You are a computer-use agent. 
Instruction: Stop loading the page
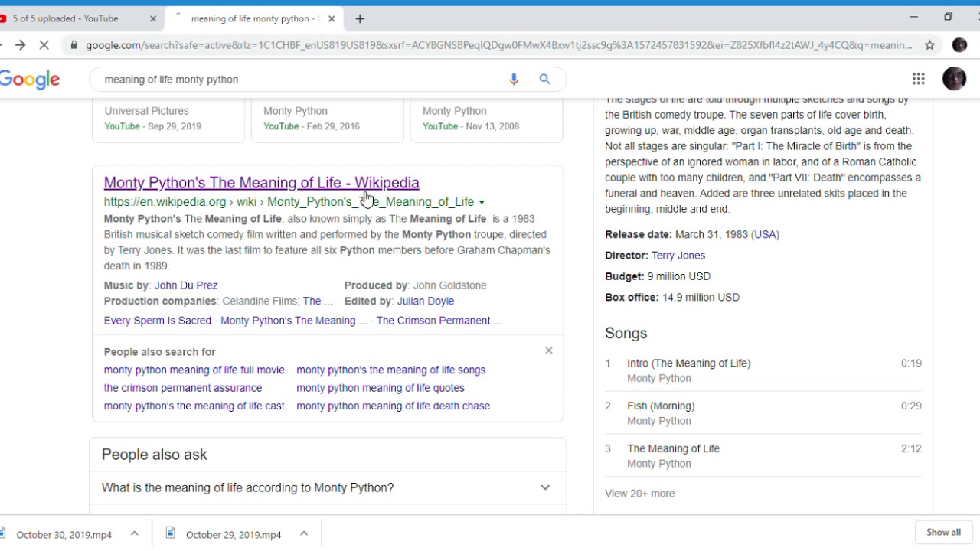coord(44,45)
